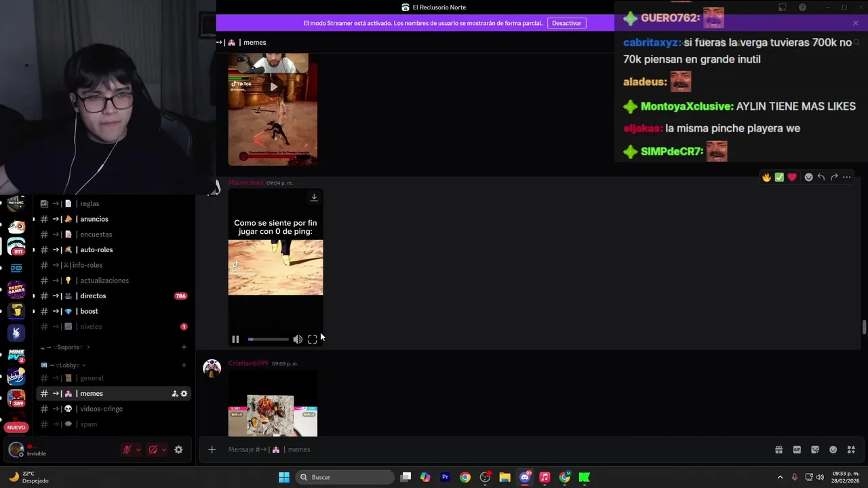
Task: Open weather widget 22°C Despejado
Action: point(28,477)
